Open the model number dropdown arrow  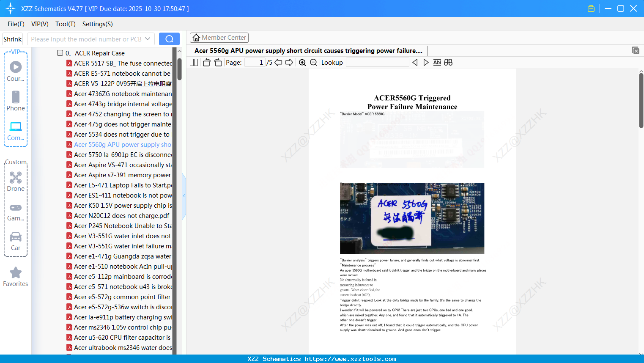coord(148,39)
